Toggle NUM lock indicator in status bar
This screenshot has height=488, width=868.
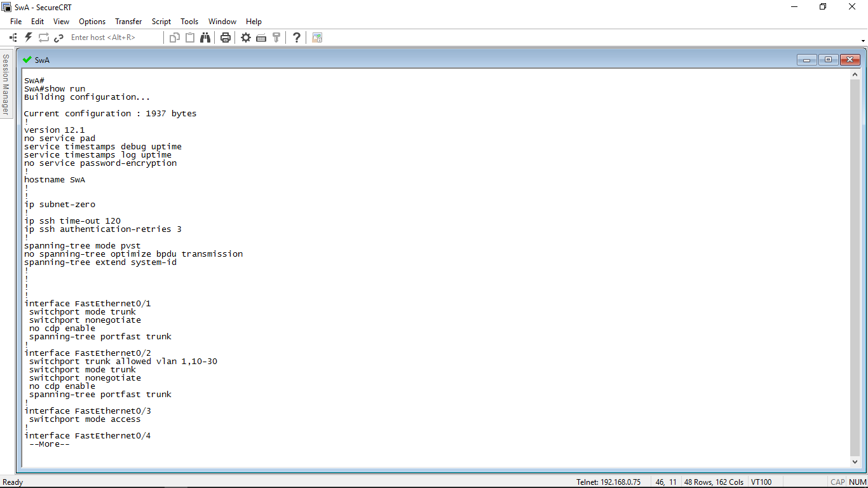pyautogui.click(x=857, y=482)
